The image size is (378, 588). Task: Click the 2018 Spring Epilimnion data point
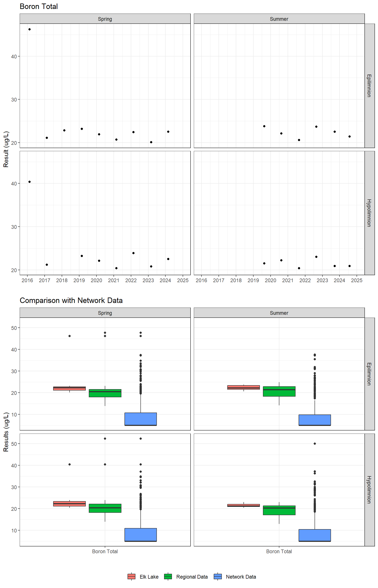[x=64, y=130]
